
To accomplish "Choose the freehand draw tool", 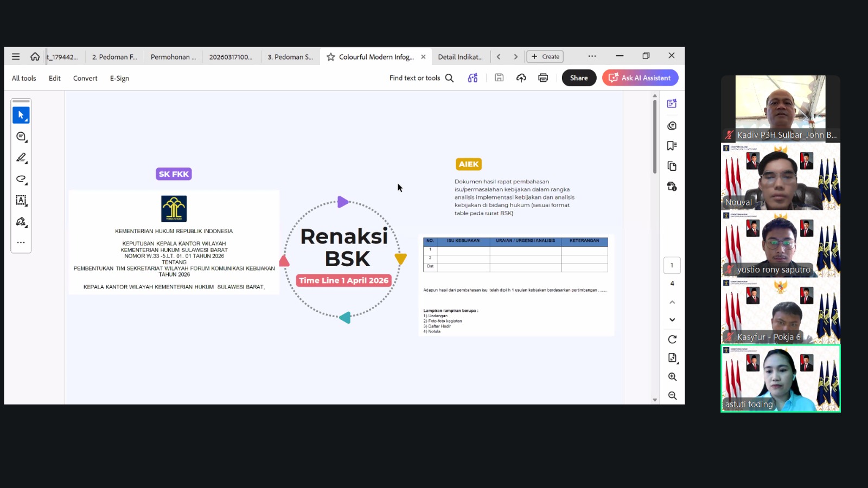I will click(x=21, y=179).
